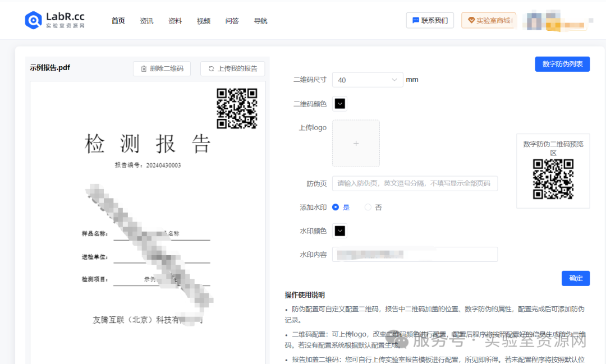
Task: Open the 二维码颜色 color picker
Action: pos(339,104)
